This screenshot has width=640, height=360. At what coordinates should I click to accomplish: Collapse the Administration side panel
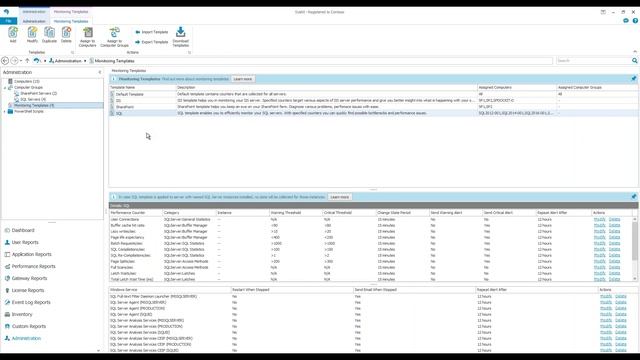pos(100,72)
